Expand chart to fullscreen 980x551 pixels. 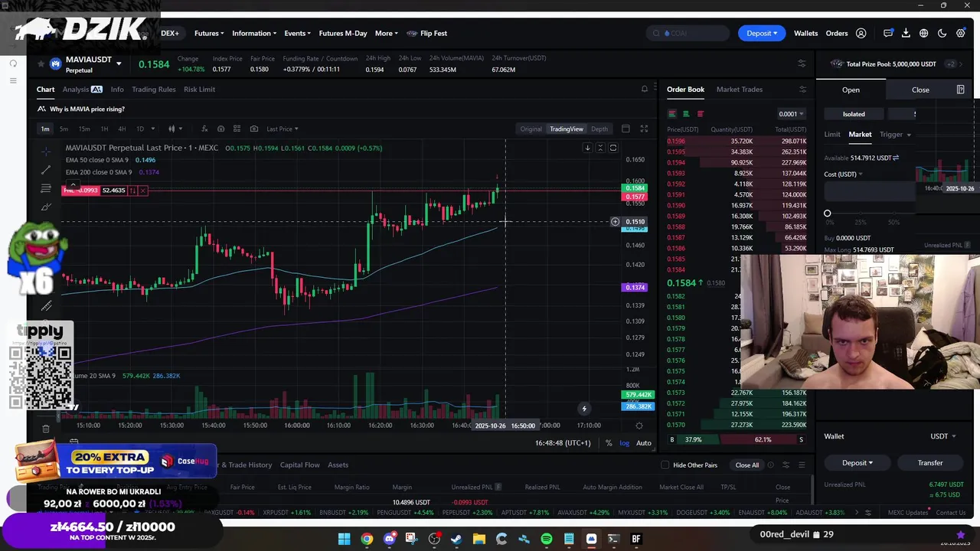644,129
